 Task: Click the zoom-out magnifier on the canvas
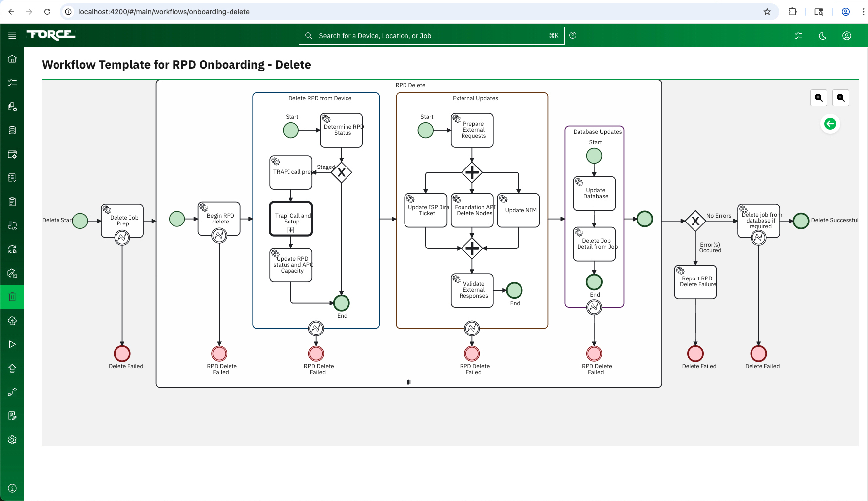click(840, 98)
